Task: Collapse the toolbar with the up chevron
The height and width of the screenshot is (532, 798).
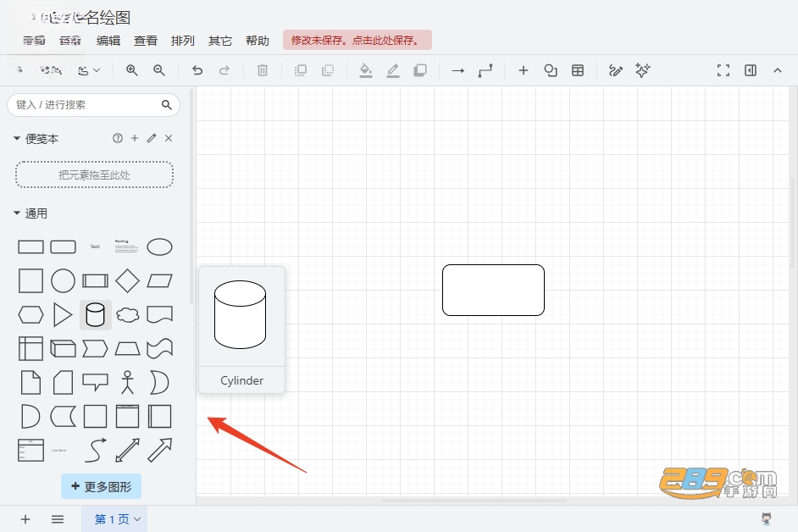Action: click(777, 70)
